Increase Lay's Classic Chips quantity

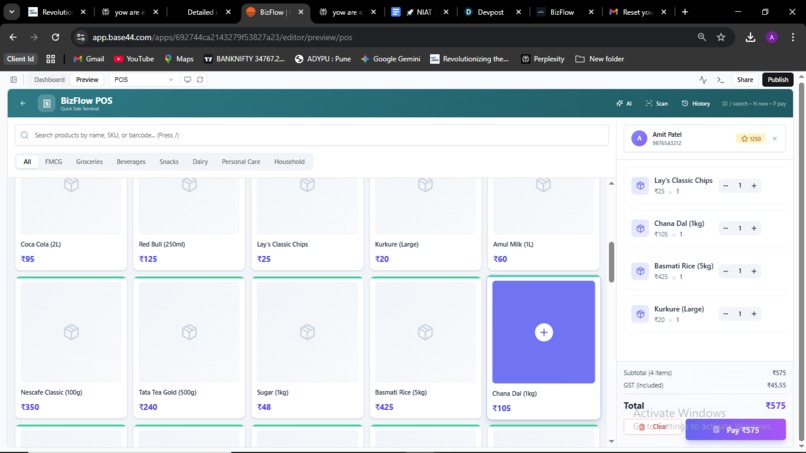(754, 186)
